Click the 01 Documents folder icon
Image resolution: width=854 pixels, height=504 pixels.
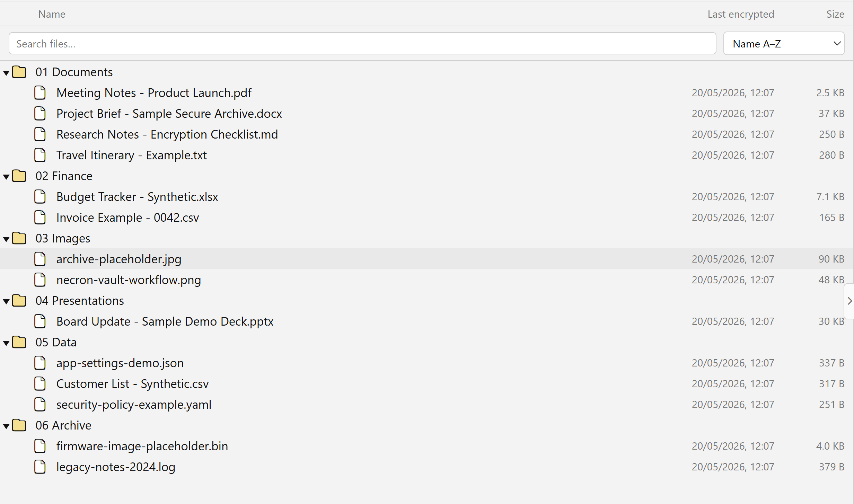pos(19,72)
